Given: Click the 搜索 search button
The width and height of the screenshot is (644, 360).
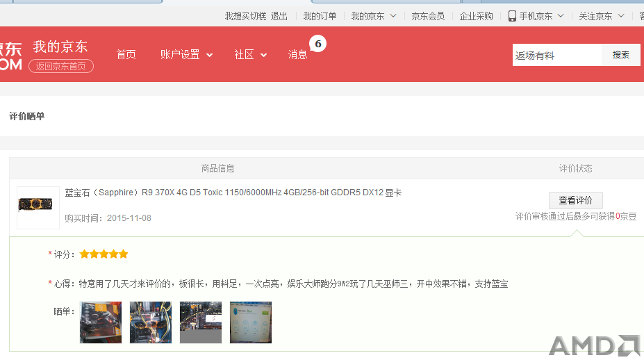Looking at the screenshot, I should tap(620, 55).
